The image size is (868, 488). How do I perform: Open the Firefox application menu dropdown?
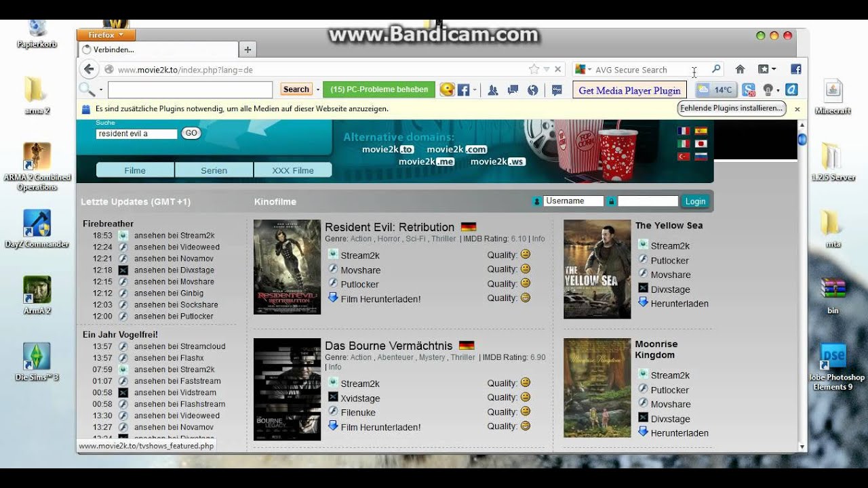click(x=106, y=35)
